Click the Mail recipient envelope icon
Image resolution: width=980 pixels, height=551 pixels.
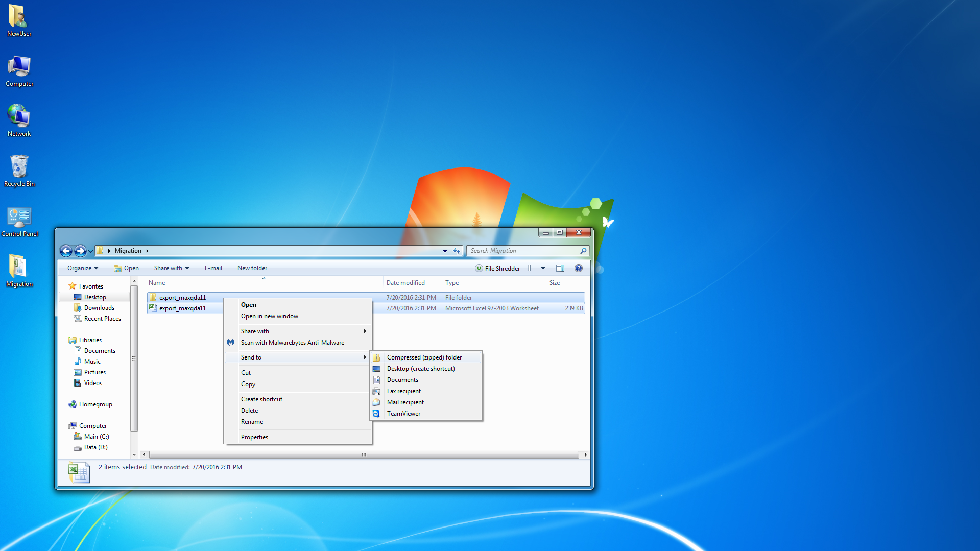(x=376, y=402)
